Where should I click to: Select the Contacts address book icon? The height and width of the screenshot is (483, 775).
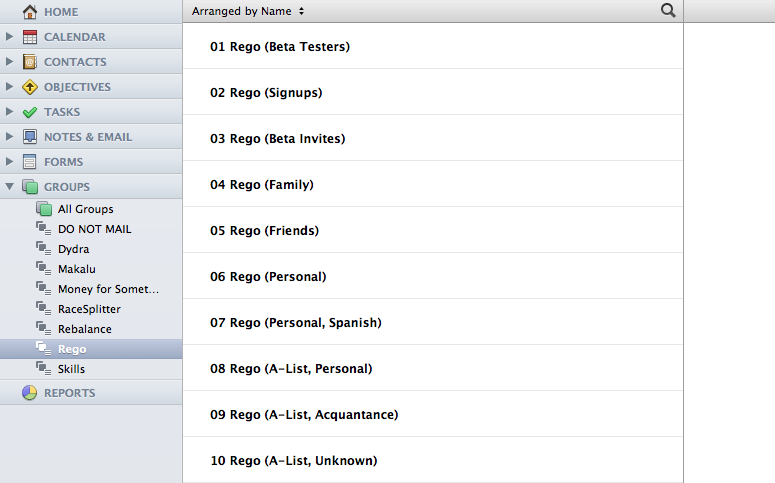tap(30, 62)
